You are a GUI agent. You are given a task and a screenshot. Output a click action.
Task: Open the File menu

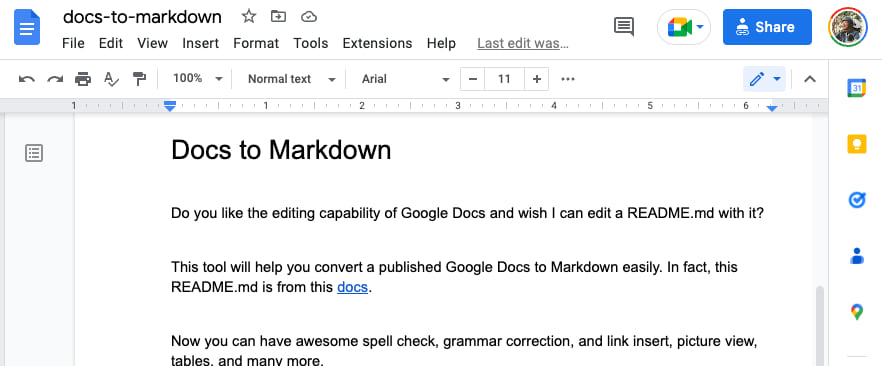(73, 43)
